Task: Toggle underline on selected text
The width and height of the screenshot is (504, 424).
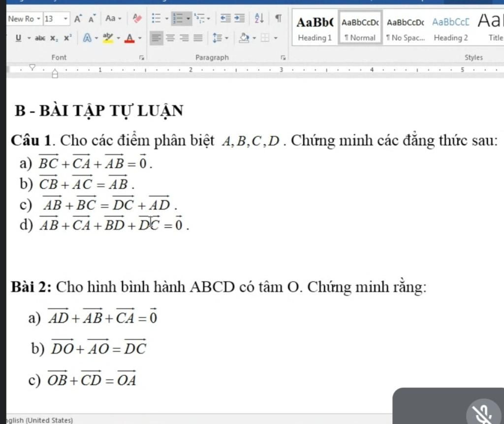Action: click(19, 37)
